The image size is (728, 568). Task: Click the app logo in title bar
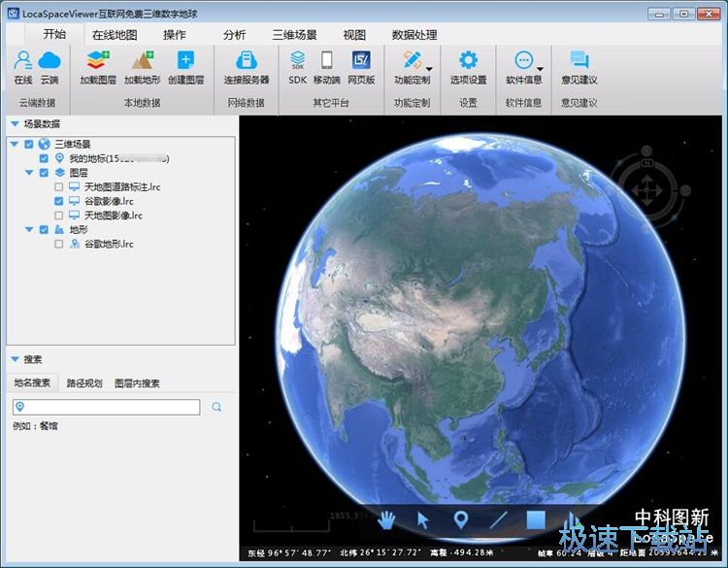[13, 14]
